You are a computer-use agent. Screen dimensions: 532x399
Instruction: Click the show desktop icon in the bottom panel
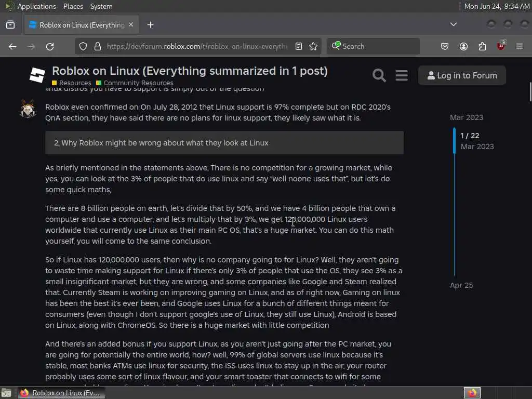click(6, 393)
